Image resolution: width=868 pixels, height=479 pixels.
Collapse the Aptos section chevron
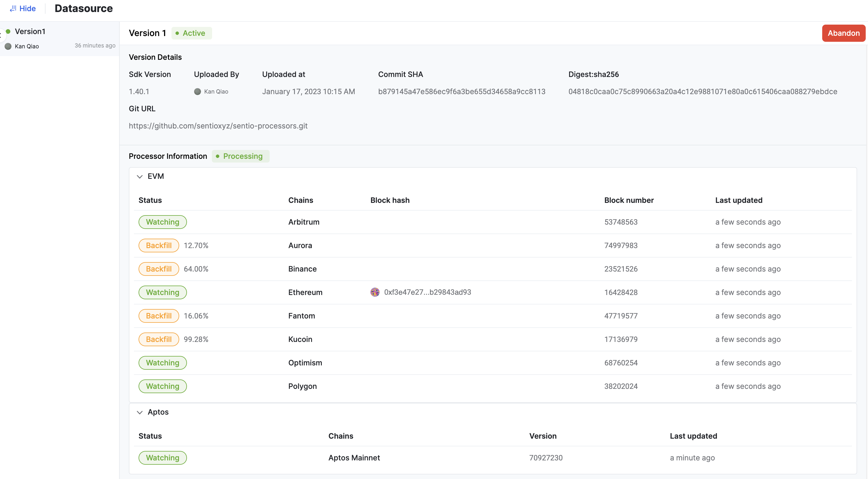(139, 412)
